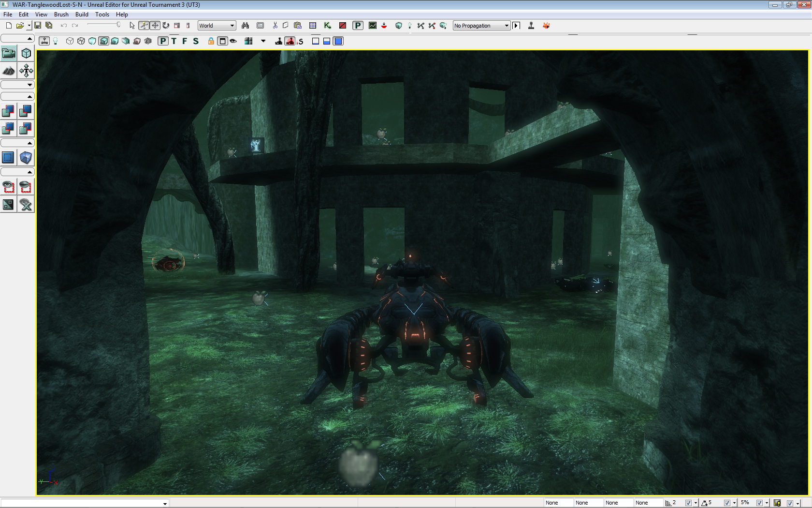Switch viewport to Front view (F)
The width and height of the screenshot is (812, 508).
click(185, 41)
